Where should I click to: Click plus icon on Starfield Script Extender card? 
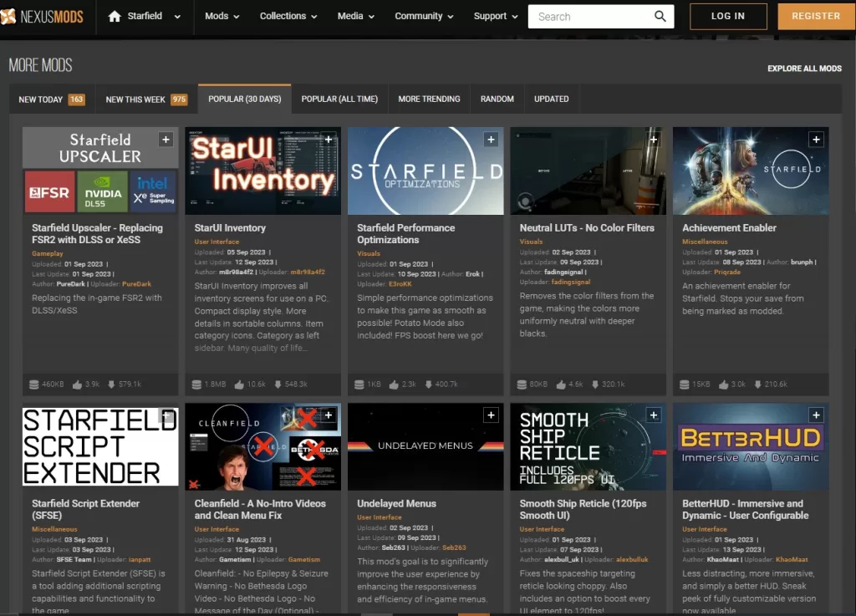166,415
